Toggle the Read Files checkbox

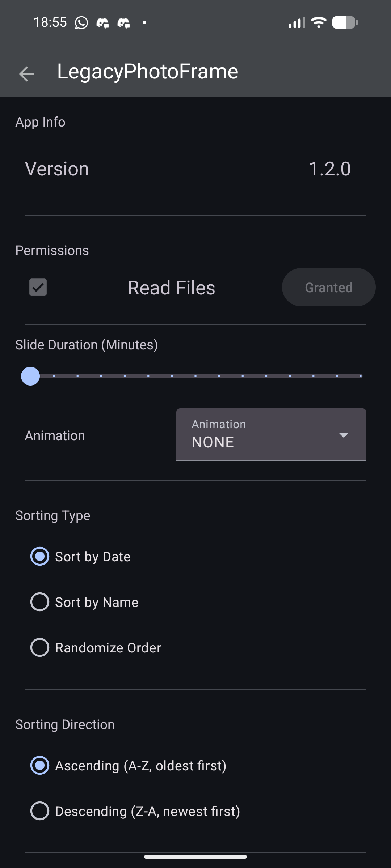(x=38, y=287)
